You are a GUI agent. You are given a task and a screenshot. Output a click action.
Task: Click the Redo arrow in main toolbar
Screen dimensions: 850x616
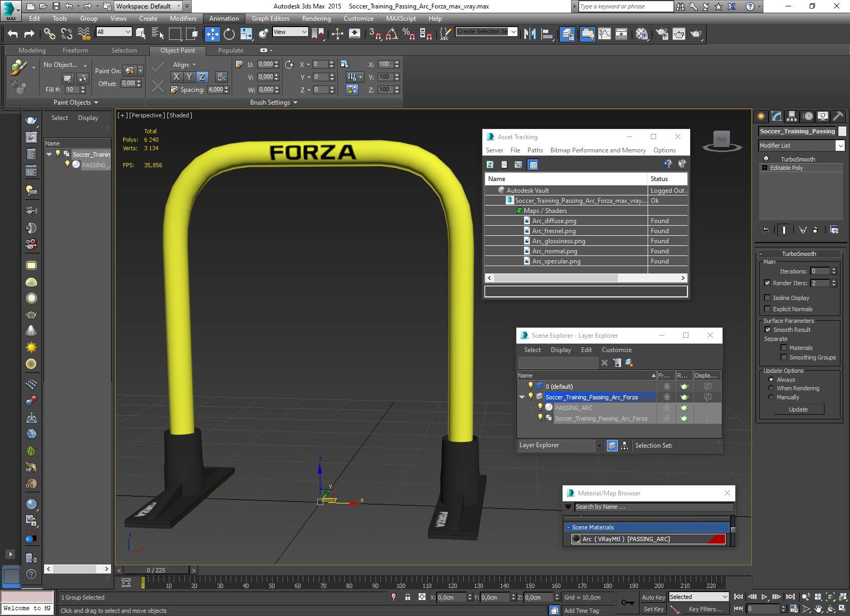[x=29, y=33]
